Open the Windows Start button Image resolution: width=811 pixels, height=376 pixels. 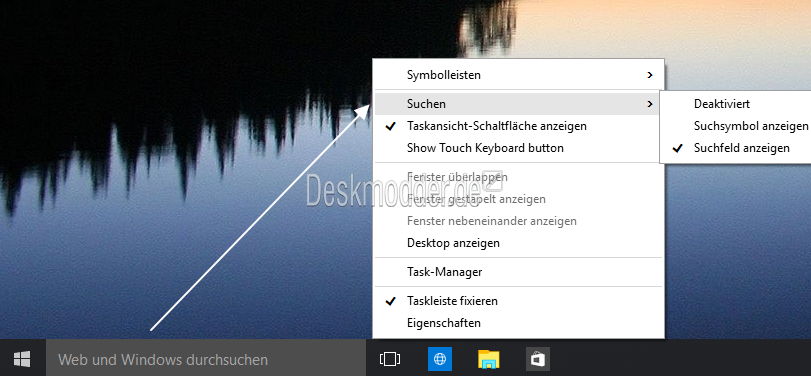tap(22, 358)
